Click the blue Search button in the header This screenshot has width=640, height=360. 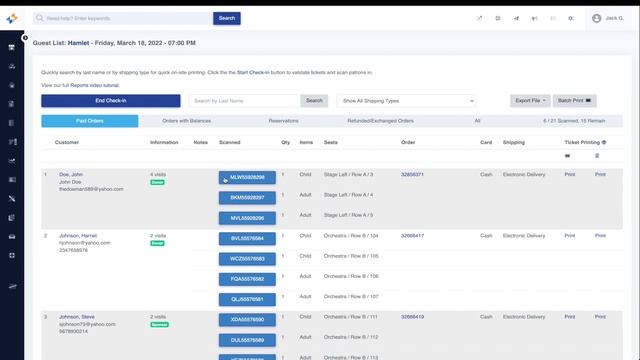tap(227, 18)
